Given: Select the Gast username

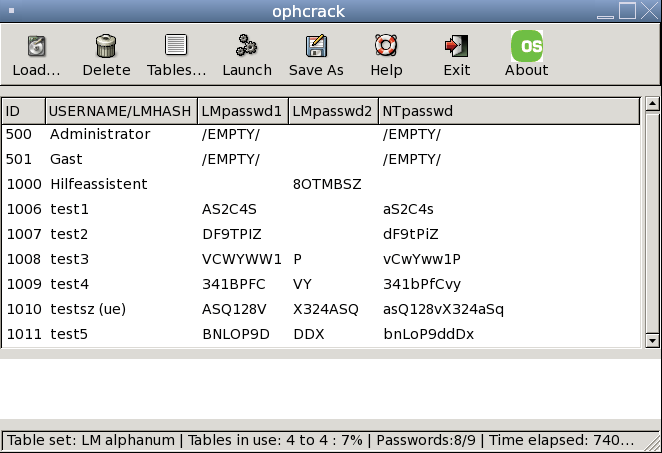Looking at the screenshot, I should coord(66,159).
